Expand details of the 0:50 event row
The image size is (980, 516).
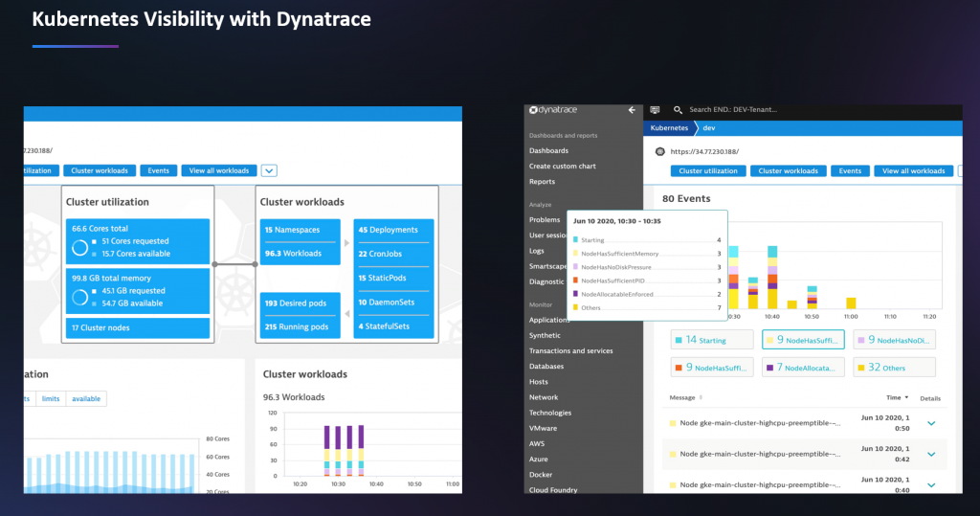pyautogui.click(x=931, y=423)
